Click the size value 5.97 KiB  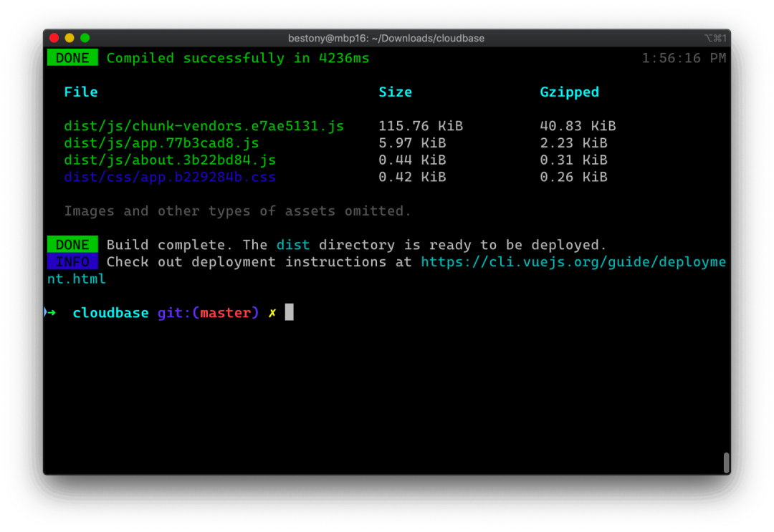pyautogui.click(x=412, y=143)
